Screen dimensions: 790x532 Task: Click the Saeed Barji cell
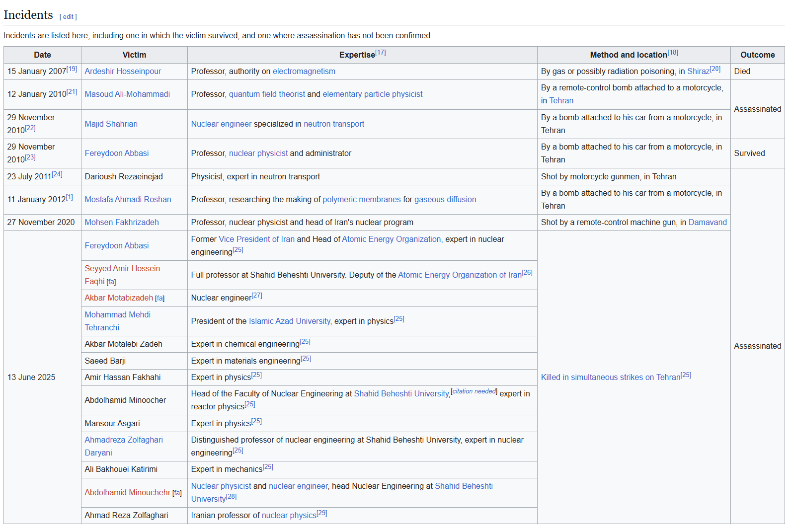(x=134, y=361)
